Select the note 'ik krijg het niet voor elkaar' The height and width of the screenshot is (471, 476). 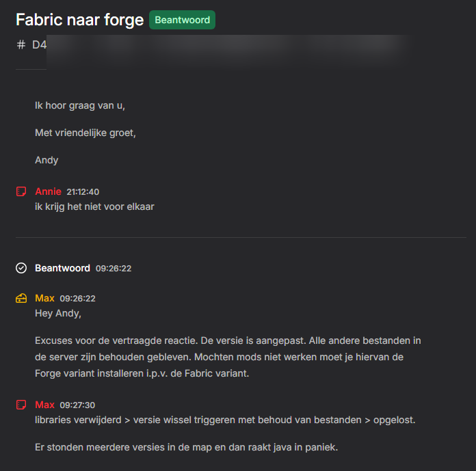tap(94, 206)
